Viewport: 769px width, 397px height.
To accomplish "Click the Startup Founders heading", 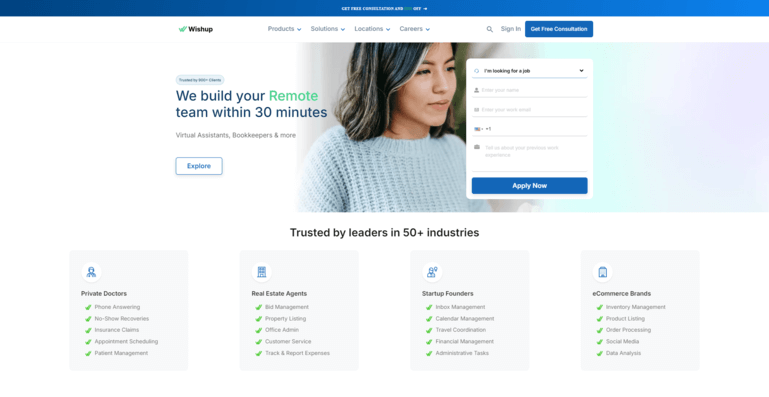I will 447,293.
